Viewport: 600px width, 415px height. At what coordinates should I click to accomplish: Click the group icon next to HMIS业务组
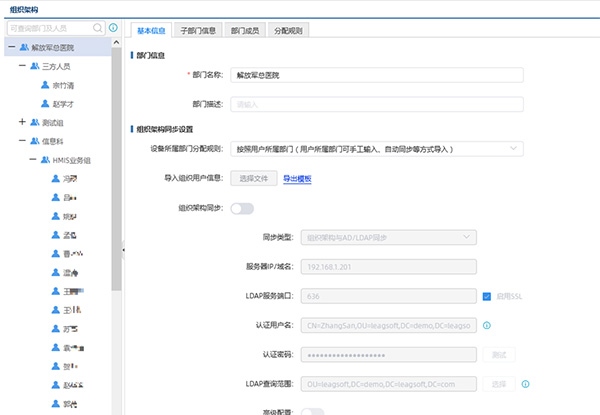(45, 159)
